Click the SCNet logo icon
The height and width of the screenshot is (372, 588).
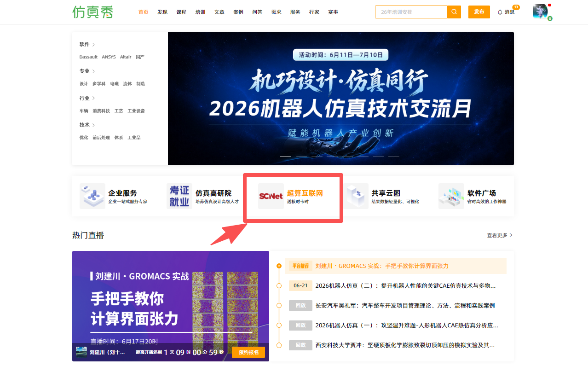(271, 196)
